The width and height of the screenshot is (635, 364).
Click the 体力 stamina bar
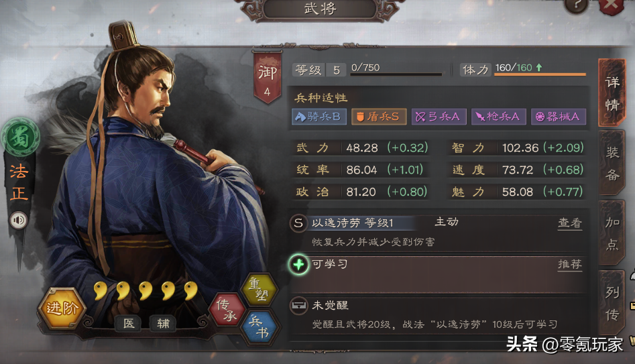pyautogui.click(x=540, y=74)
